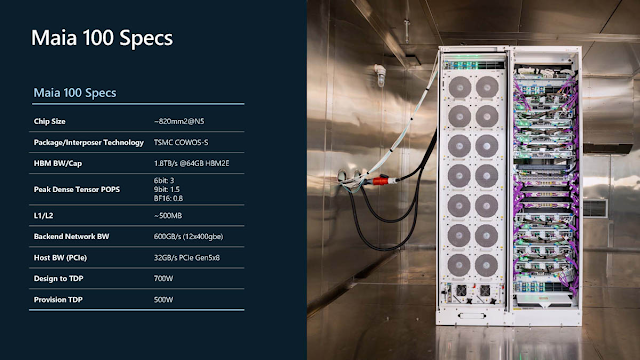Select the BF16: 0.8 value line
This screenshot has height=360, width=640.
(168, 198)
